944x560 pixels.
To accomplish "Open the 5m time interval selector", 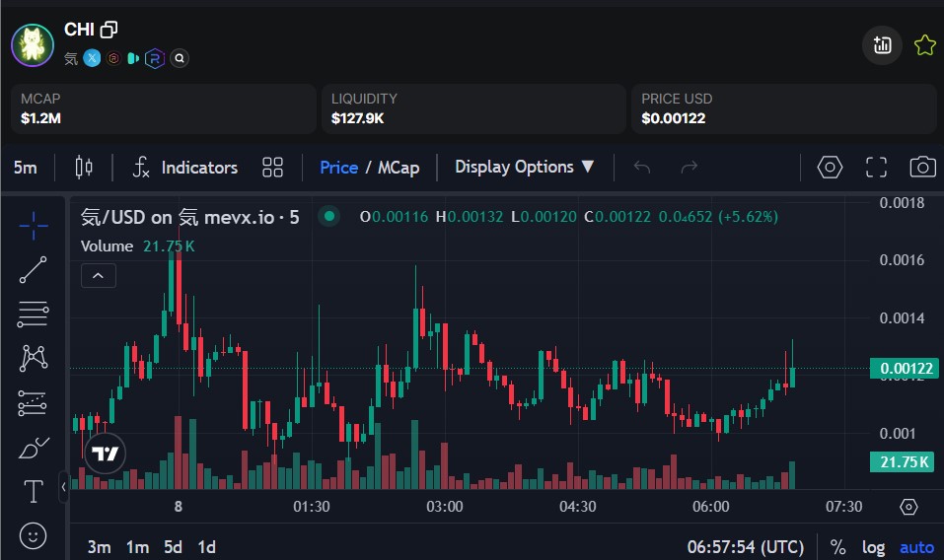I will point(26,168).
